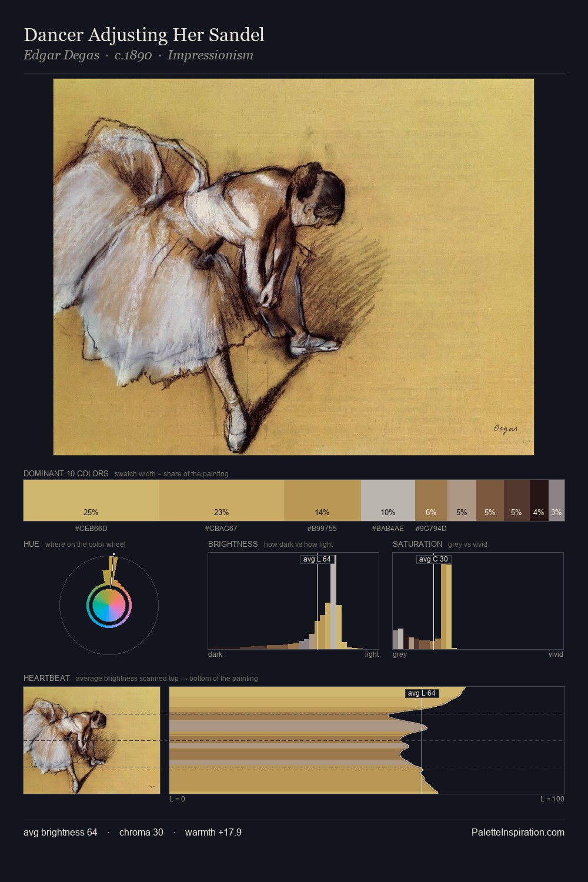Click hex code #CBAC67 label
588x882 pixels.
(221, 528)
